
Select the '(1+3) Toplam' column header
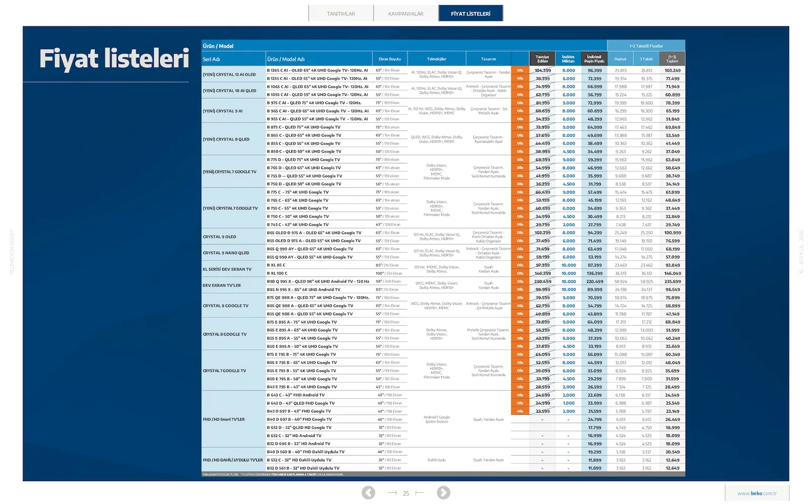tap(672, 59)
